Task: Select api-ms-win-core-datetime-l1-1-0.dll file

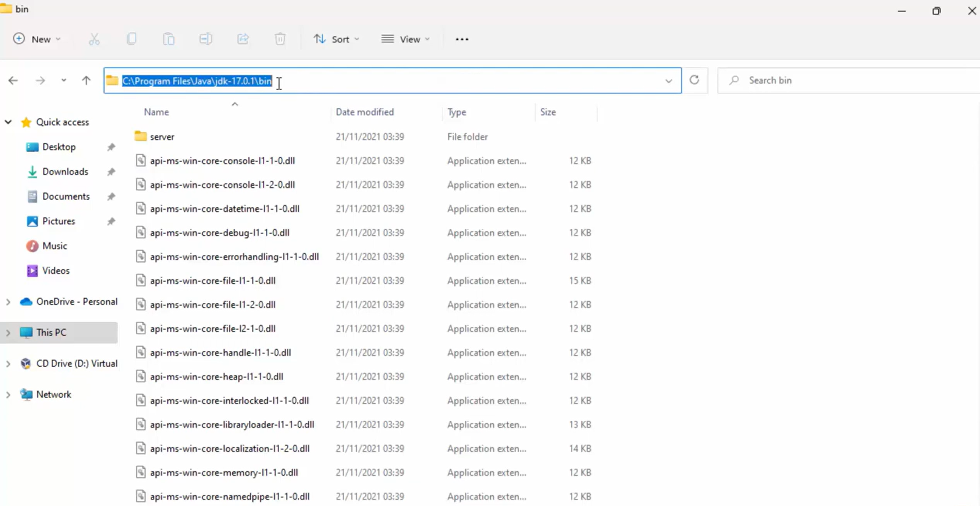Action: tap(224, 209)
